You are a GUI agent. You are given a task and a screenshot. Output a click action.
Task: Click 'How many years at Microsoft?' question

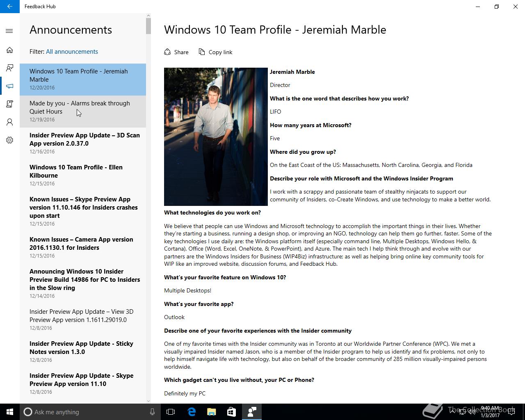[310, 125]
